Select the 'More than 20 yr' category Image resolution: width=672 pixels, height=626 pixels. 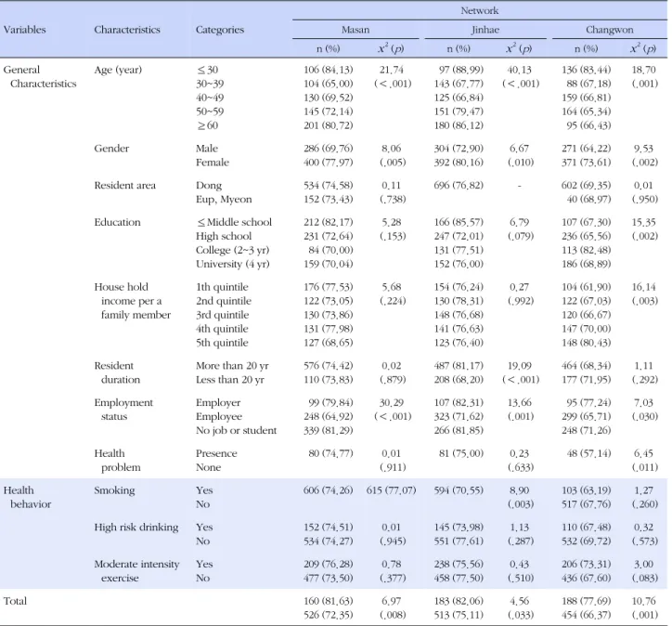[x=232, y=366]
